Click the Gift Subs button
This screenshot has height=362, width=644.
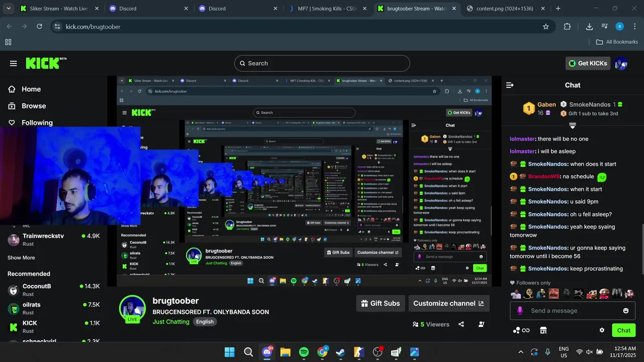click(380, 303)
